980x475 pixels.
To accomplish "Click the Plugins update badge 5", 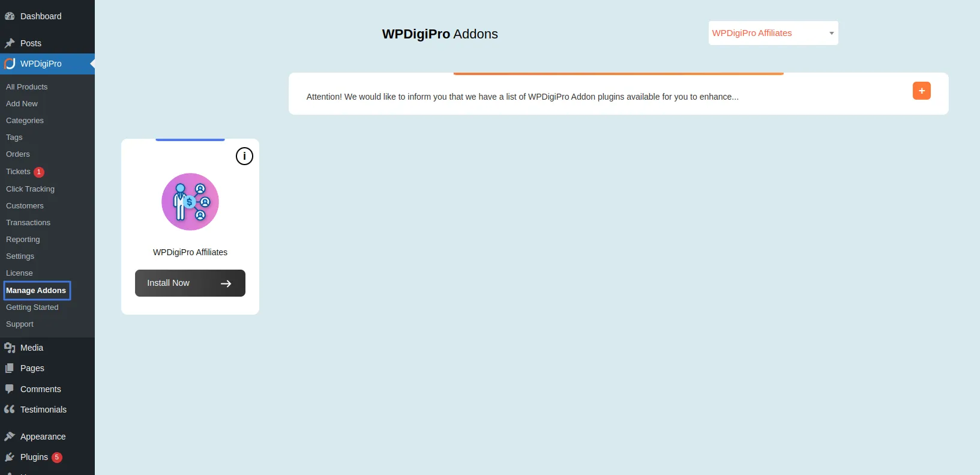I will coord(57,458).
